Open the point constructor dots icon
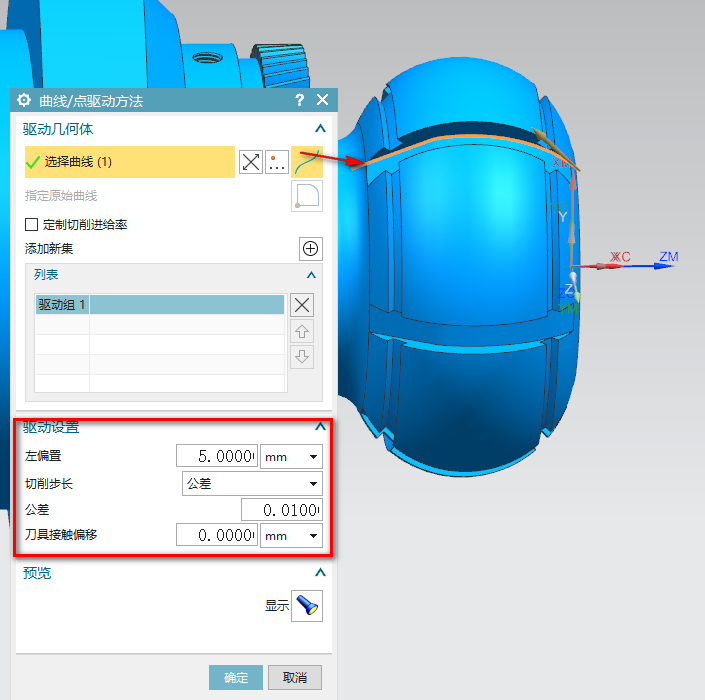Screen dimensions: 705x700 (x=277, y=162)
